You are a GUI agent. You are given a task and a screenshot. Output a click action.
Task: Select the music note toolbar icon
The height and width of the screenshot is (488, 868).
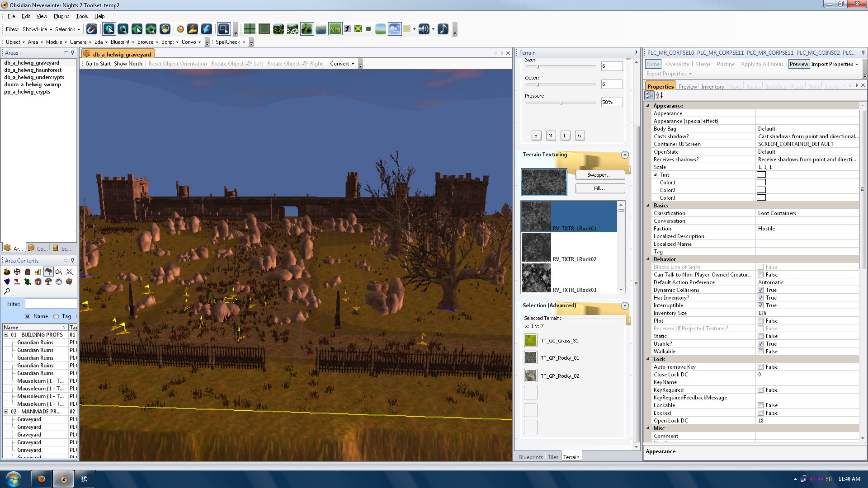pyautogui.click(x=443, y=29)
